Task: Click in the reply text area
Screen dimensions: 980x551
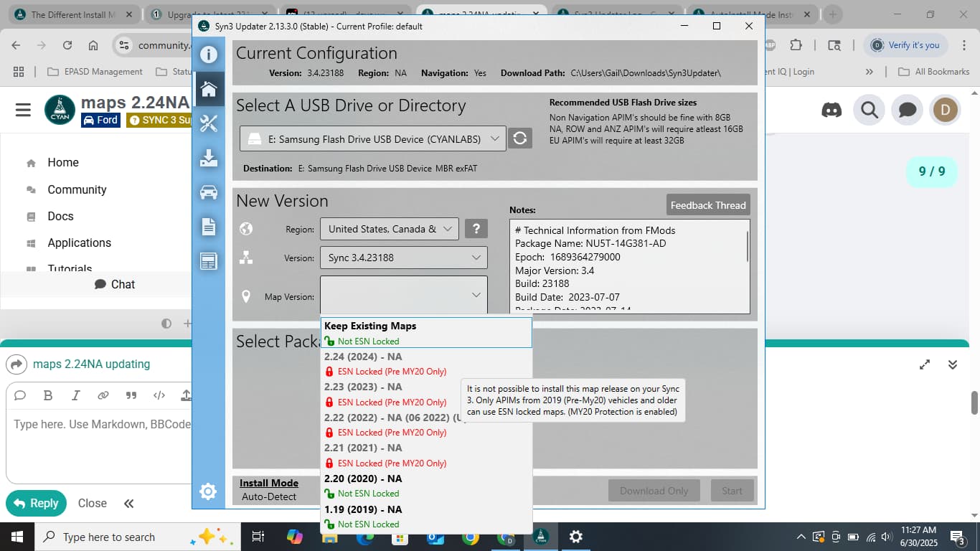Action: click(100, 445)
